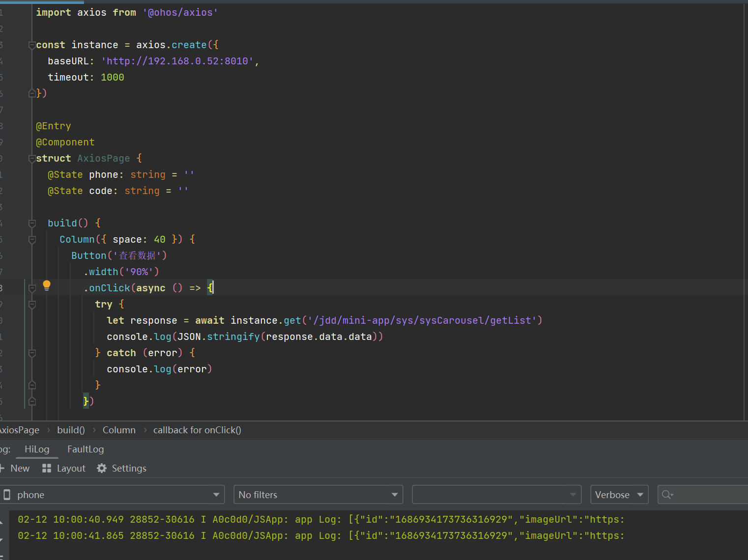
Task: Select callback for onClick() breadcrumb
Action: click(197, 430)
